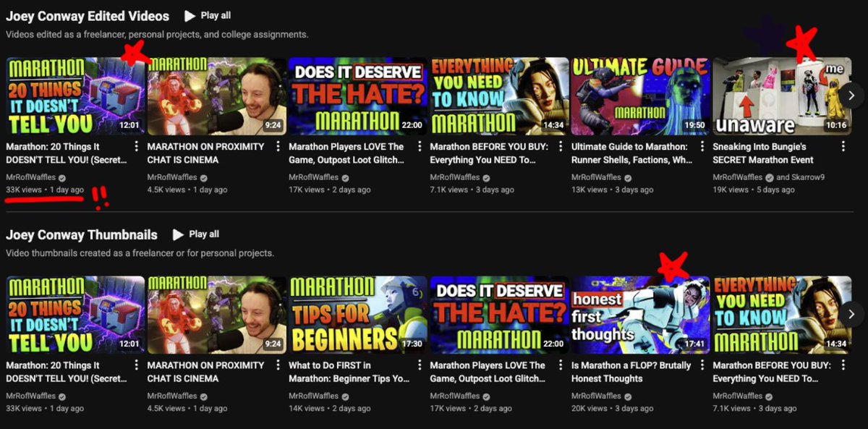Open options menu for 'Ultimate Guide to Marathon' video
Viewport: 868px width, 429px height.
pos(702,147)
